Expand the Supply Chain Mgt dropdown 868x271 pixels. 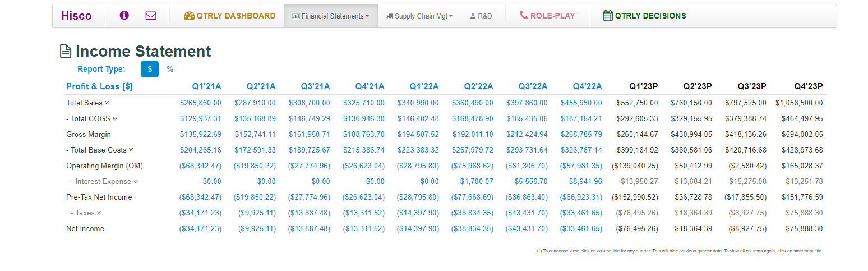pyautogui.click(x=419, y=16)
